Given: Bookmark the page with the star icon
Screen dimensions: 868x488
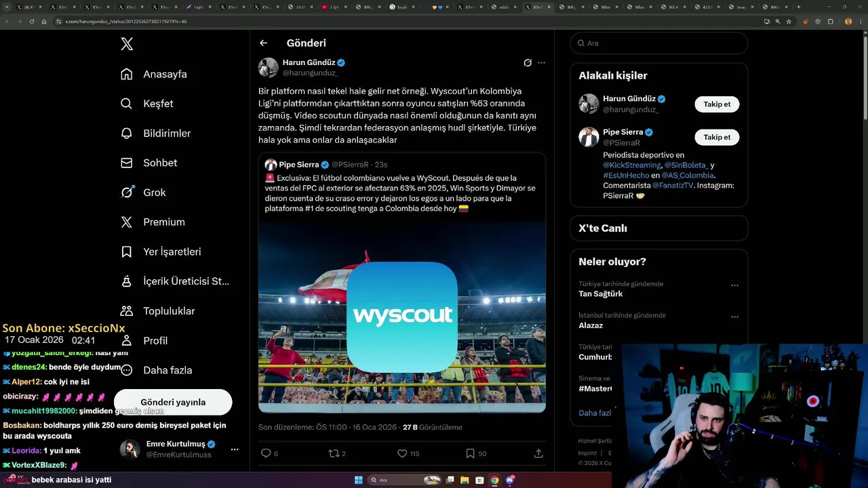Looking at the screenshot, I should (x=789, y=21).
